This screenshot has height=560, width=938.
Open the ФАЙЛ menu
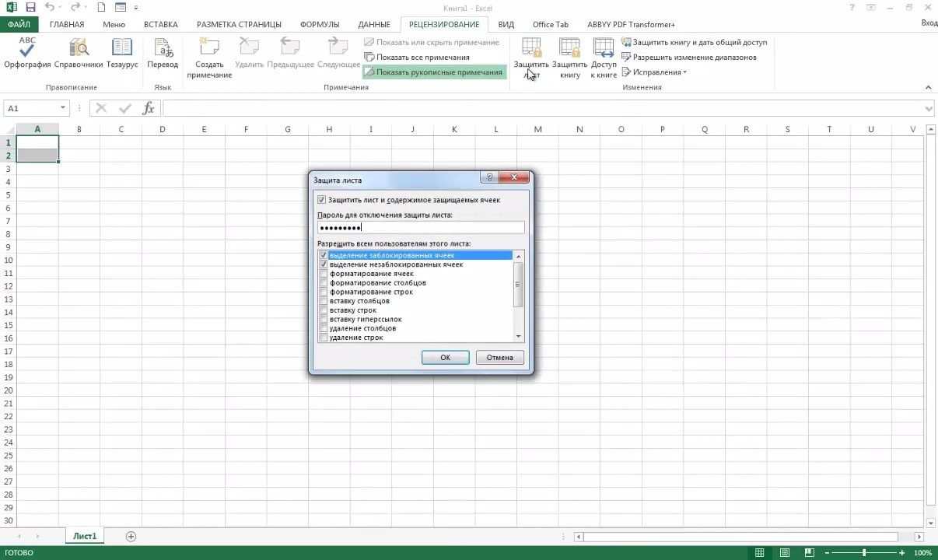(19, 24)
